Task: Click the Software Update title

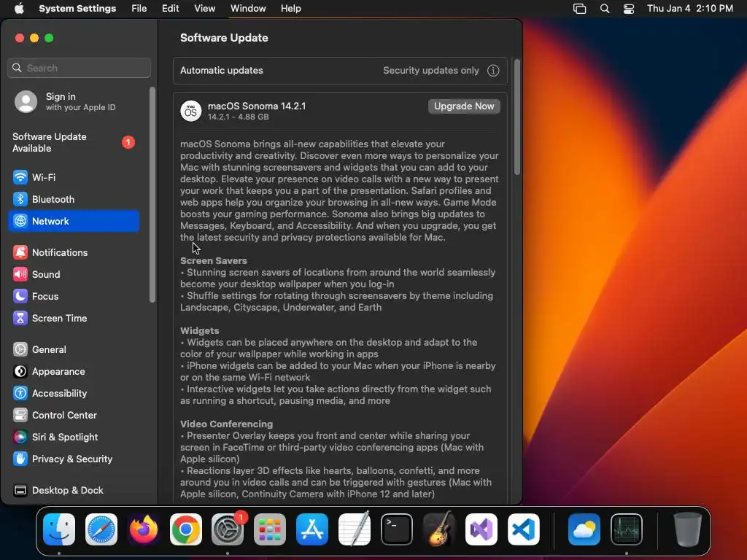Action: [224, 38]
